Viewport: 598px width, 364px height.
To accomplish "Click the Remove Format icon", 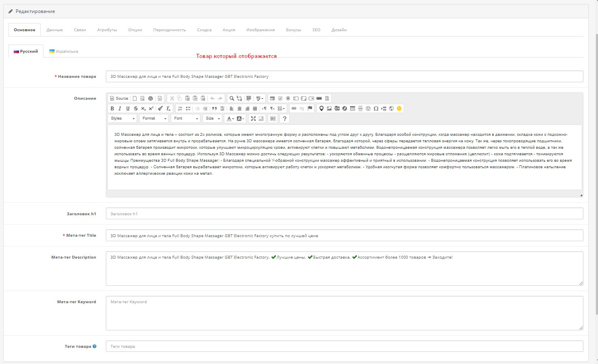I will tap(168, 109).
